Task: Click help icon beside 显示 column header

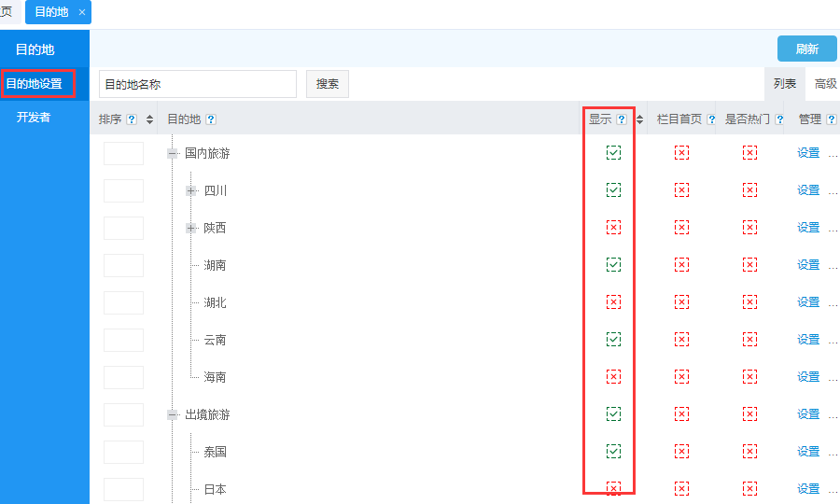Action: 621,119
